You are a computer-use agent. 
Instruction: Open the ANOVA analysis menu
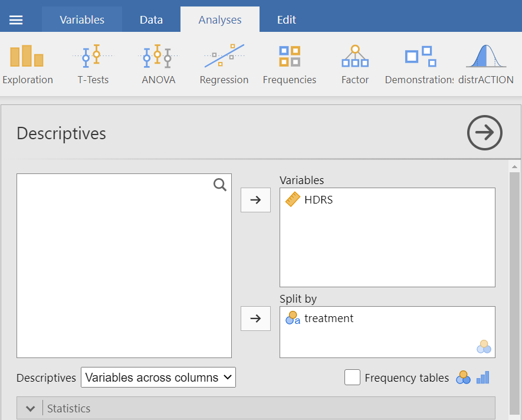[x=158, y=64]
